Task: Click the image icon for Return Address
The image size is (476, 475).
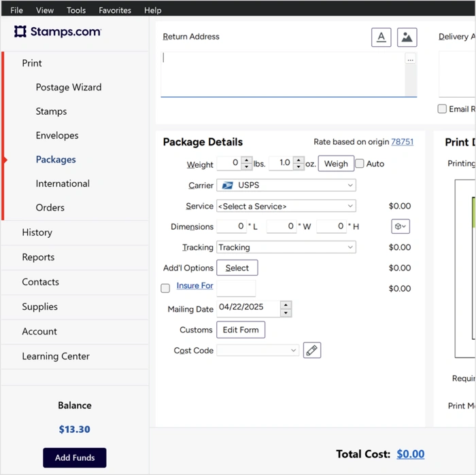Action: (x=407, y=37)
